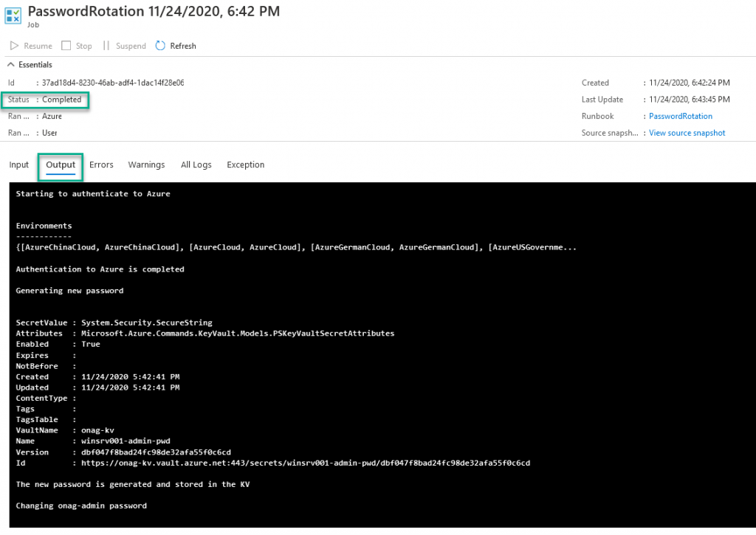Open the Warnings tab
This screenshot has height=535, width=756.
[x=147, y=165]
